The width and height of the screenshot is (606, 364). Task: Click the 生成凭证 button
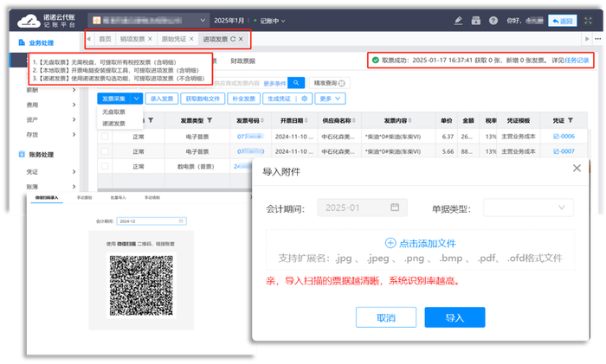279,99
